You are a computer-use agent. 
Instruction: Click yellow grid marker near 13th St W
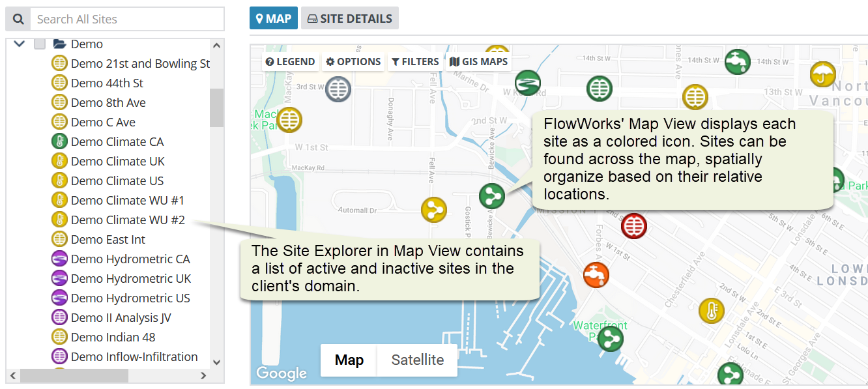click(695, 97)
